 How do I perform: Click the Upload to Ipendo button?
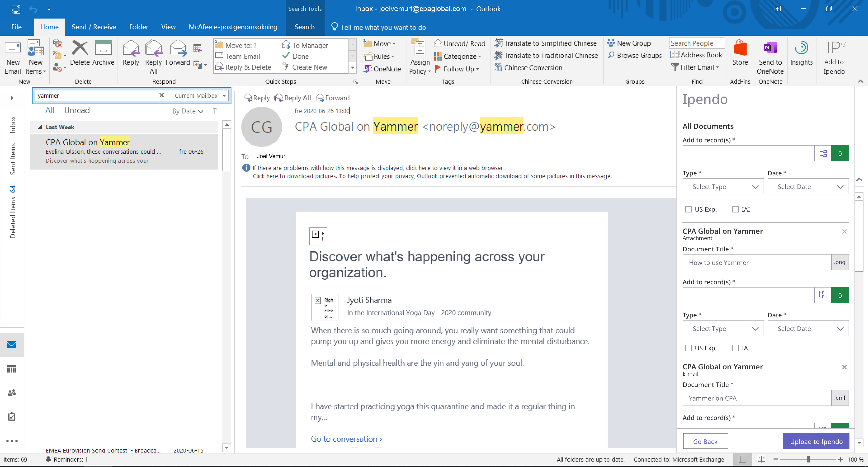(x=816, y=441)
